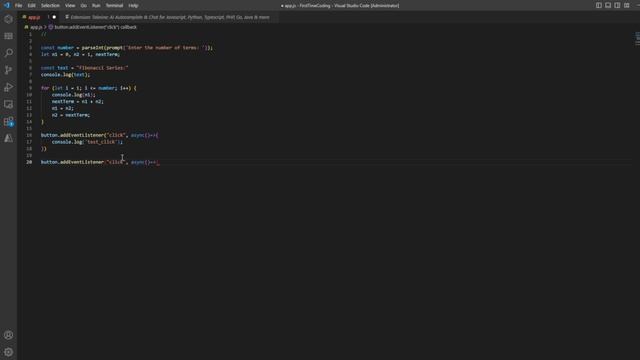The width and height of the screenshot is (640, 360).
Task: Open the File menu
Action: 18,6
